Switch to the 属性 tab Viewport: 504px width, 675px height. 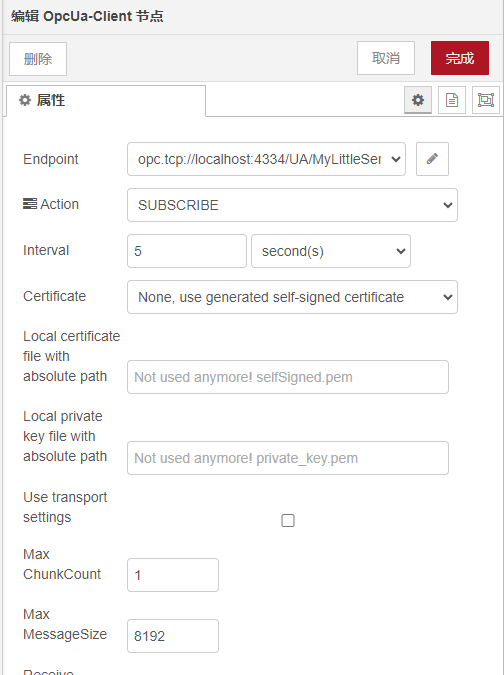coord(106,101)
